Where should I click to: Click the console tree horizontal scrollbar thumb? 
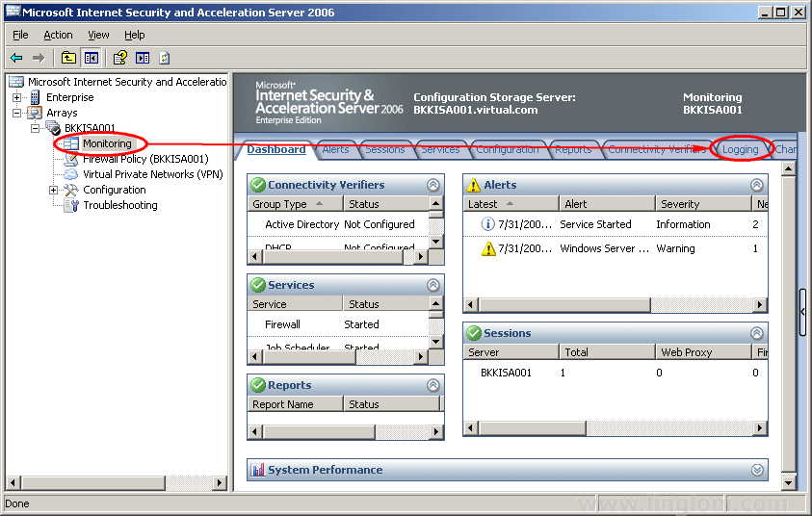coord(93,483)
